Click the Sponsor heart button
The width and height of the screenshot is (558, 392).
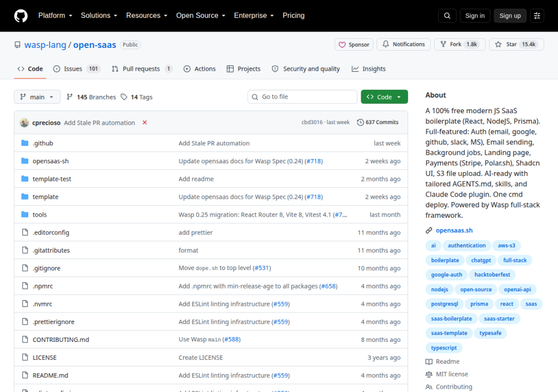tap(354, 45)
